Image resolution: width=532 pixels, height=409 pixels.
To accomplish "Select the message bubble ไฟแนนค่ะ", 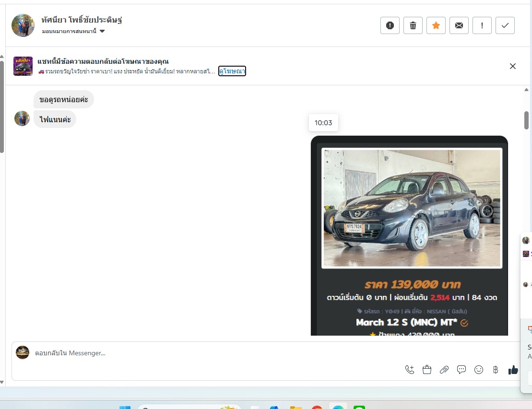I will coord(55,119).
